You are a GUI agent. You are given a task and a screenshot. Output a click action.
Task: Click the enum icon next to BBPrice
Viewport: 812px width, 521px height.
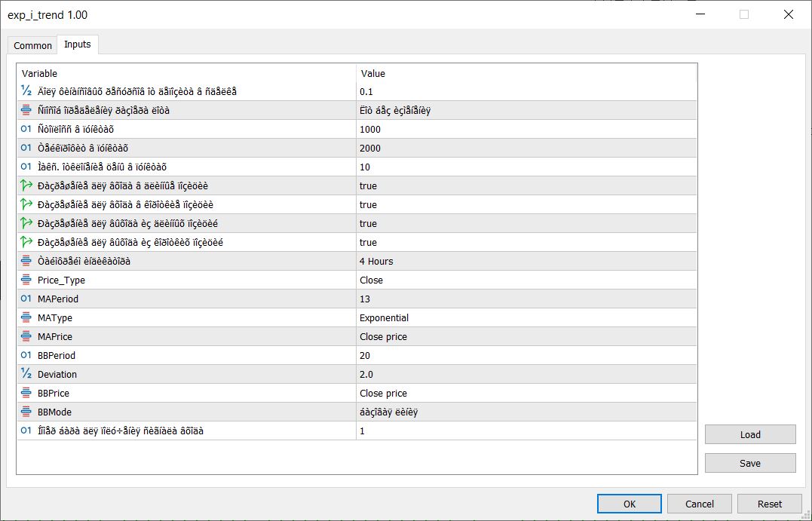[26, 393]
